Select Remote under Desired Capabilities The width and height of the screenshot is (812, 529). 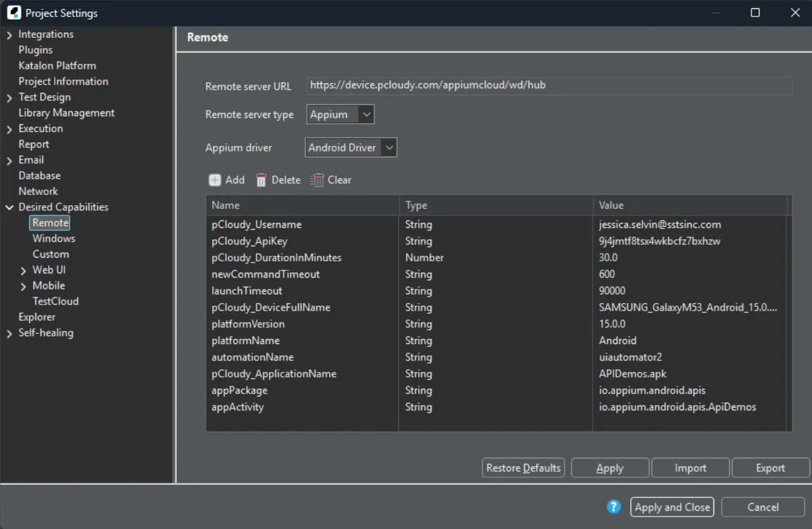click(x=51, y=223)
